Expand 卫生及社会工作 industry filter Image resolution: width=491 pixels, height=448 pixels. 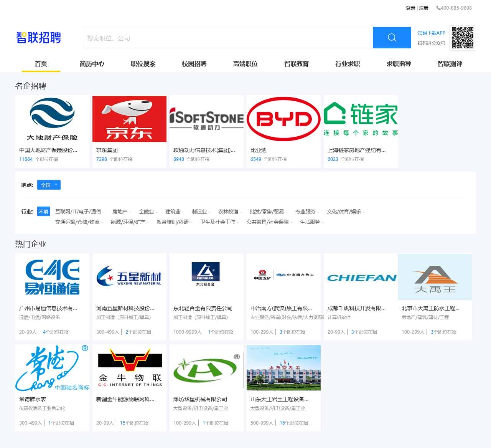(x=219, y=222)
